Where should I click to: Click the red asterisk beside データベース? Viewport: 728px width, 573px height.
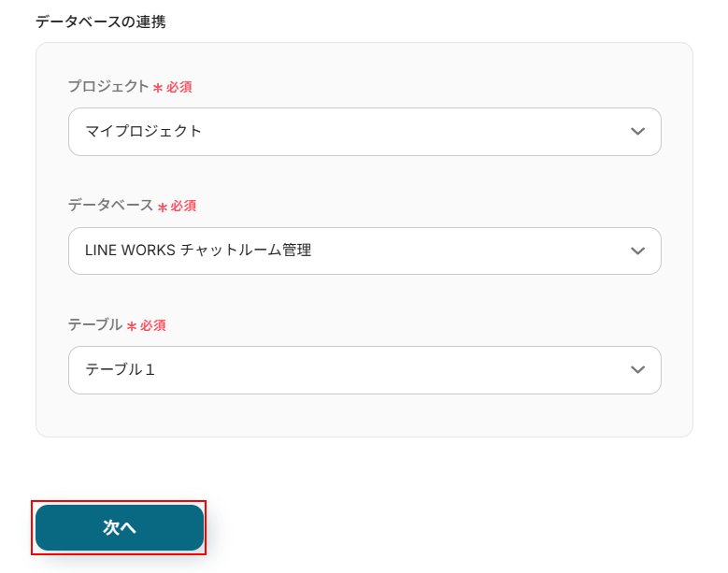pyautogui.click(x=162, y=207)
